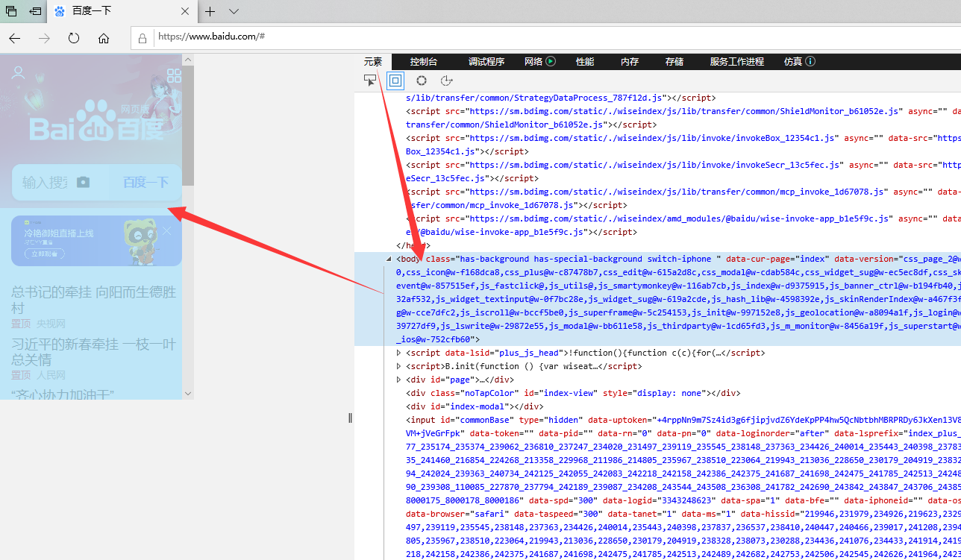This screenshot has width=961, height=560.
Task: Expand the div id page node
Action: point(399,380)
